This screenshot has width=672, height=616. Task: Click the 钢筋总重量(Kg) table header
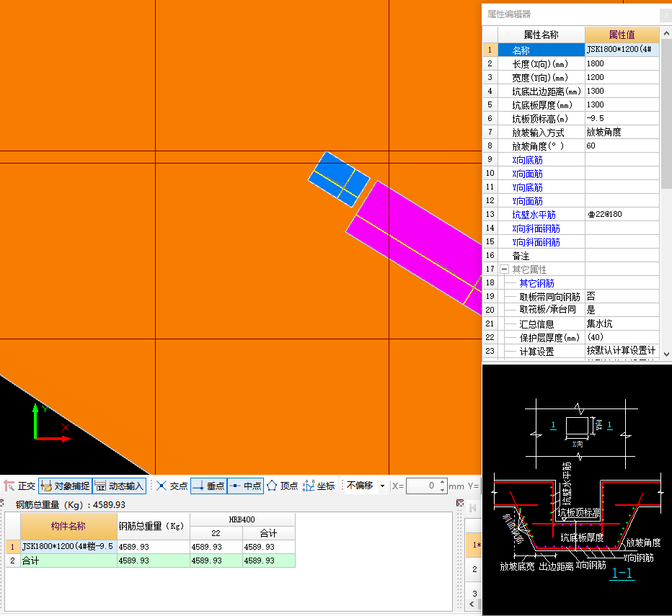point(154,526)
